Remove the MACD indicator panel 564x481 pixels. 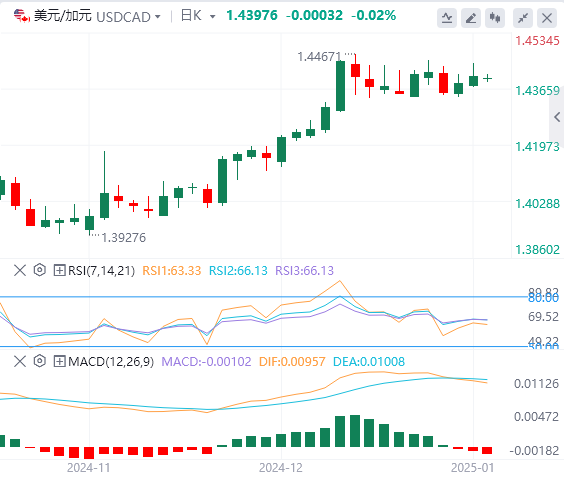pyautogui.click(x=20, y=361)
